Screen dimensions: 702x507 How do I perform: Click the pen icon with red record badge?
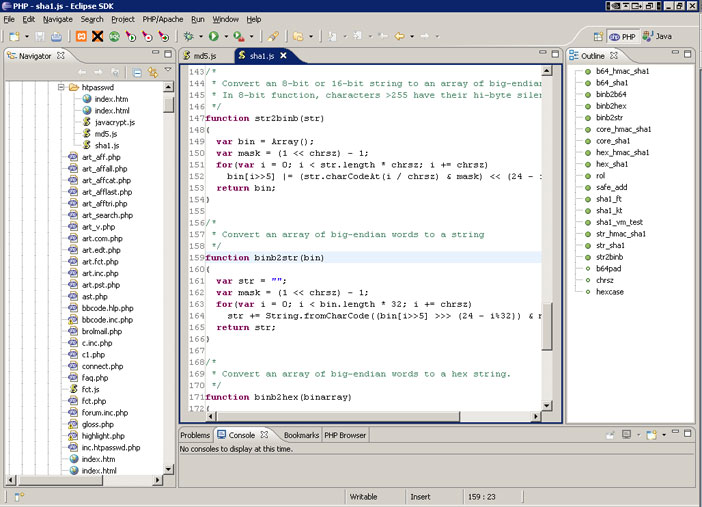(147, 36)
